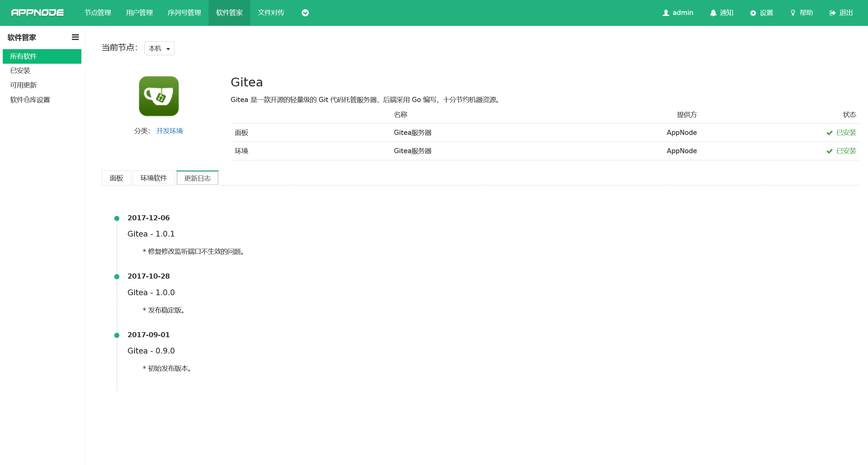868x465 pixels.
Task: Click the 2017-10-28 timeline dot
Action: click(117, 277)
